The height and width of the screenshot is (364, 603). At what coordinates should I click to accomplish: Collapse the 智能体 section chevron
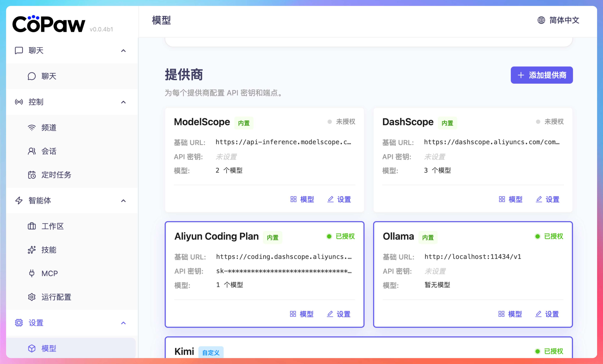click(x=123, y=201)
